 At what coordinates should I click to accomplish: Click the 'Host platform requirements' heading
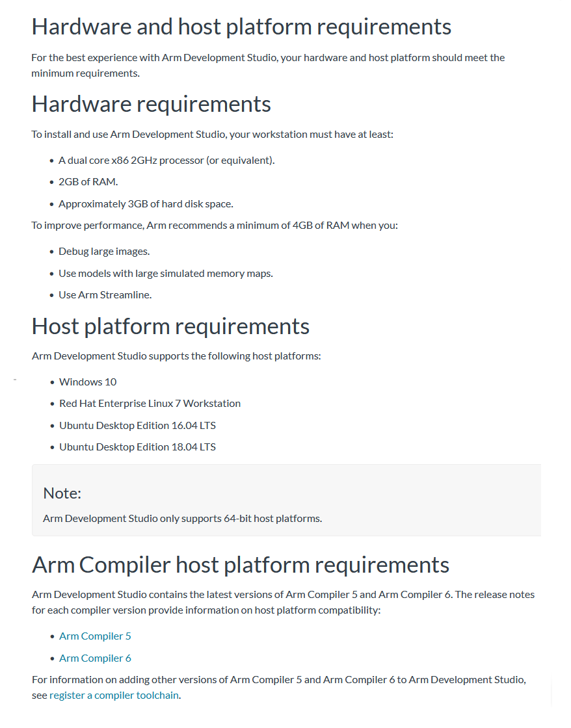click(x=170, y=326)
